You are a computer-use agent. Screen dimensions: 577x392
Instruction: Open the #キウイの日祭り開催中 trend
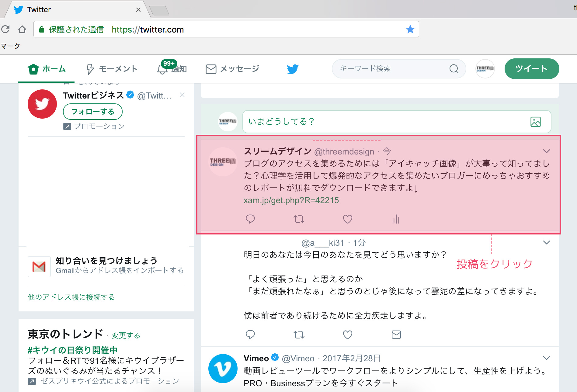click(x=72, y=350)
